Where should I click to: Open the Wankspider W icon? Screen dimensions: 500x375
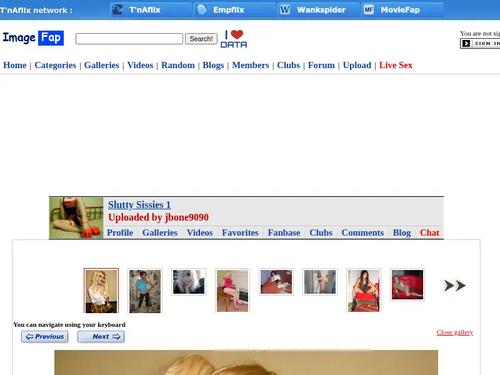pos(285,10)
